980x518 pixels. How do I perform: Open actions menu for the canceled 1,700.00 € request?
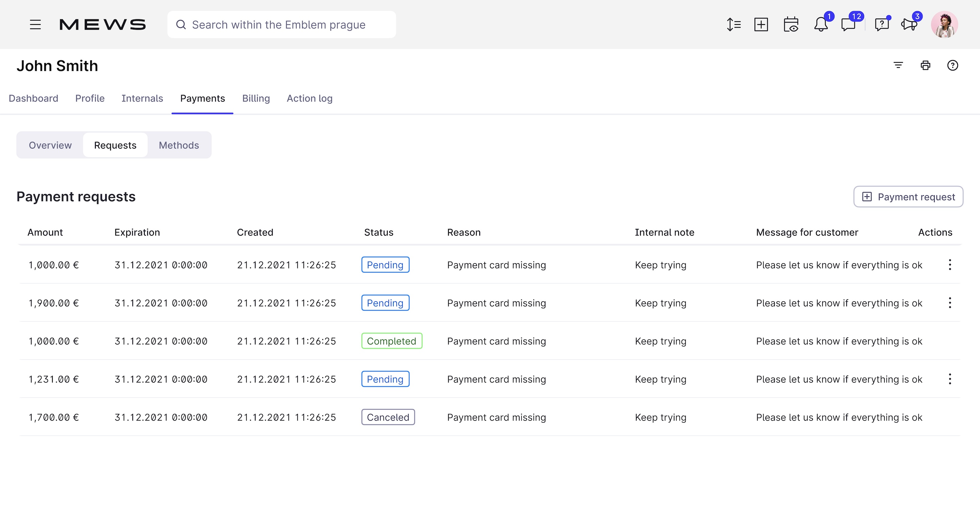[x=950, y=417]
